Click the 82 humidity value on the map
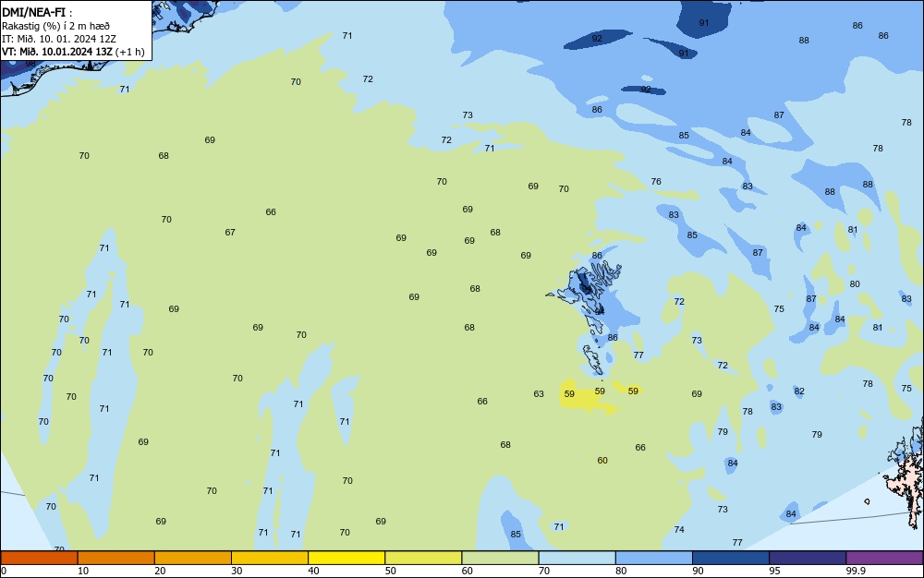Viewport: 924px width, 578px height. click(799, 391)
